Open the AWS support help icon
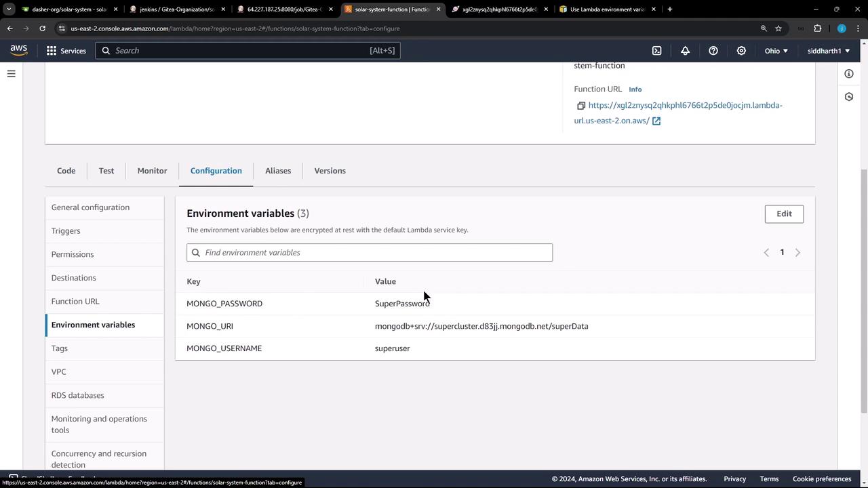 click(x=713, y=51)
